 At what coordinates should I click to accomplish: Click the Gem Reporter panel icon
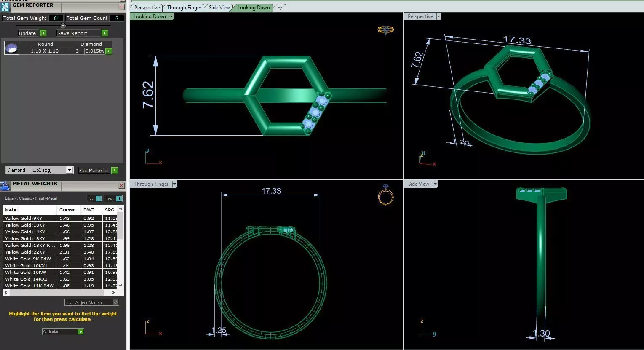5,7
